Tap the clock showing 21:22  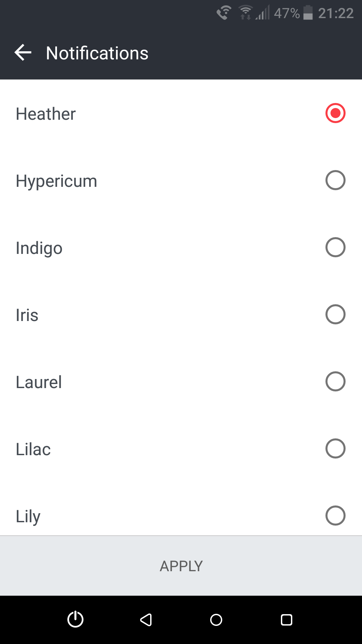pos(336,13)
